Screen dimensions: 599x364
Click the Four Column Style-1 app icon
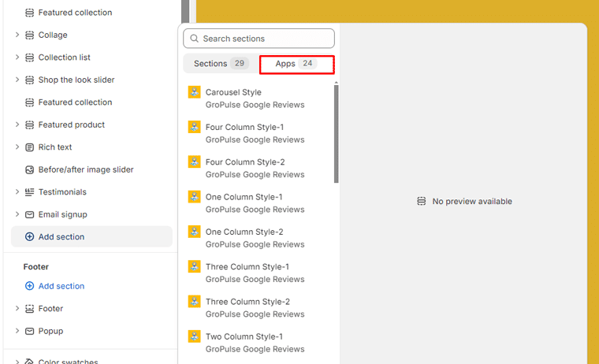(x=195, y=127)
